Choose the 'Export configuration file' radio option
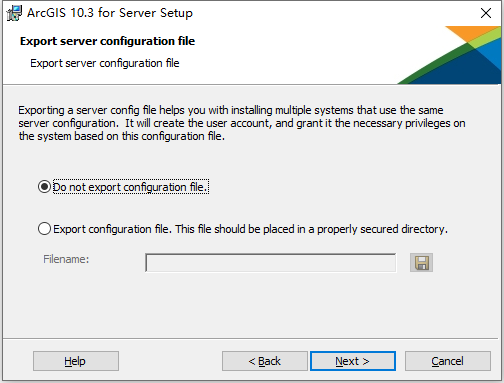This screenshot has height=383, width=504. pyautogui.click(x=44, y=229)
